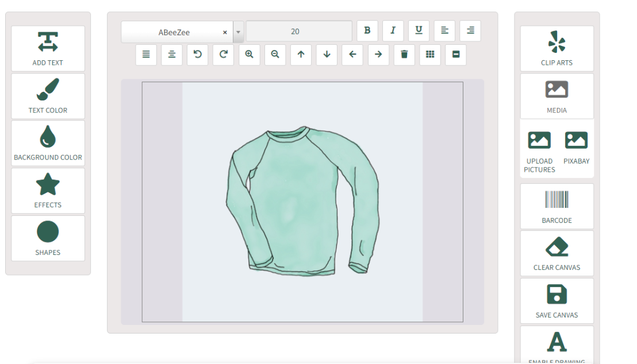637x364 pixels.
Task: Toggle bold text formatting
Action: point(367,31)
